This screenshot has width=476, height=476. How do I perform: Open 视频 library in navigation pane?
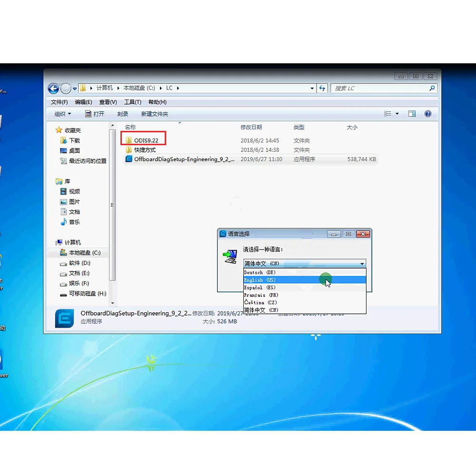[x=70, y=191]
